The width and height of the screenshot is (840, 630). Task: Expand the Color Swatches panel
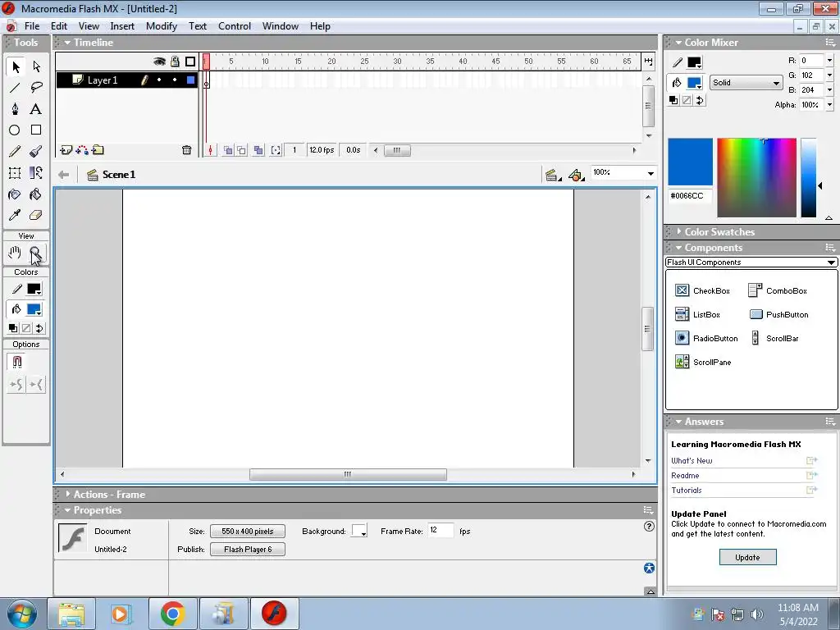tap(678, 231)
